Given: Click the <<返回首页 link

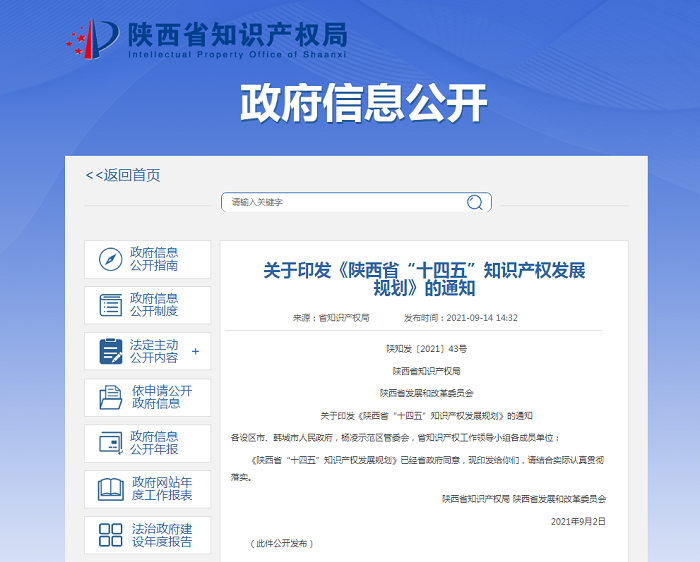Looking at the screenshot, I should [x=123, y=175].
